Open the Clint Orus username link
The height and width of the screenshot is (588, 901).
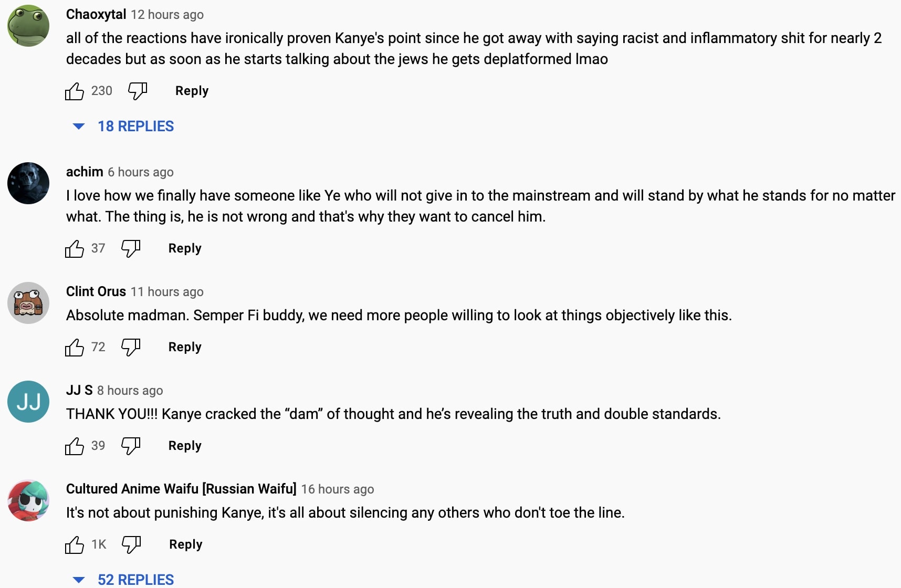coord(96,291)
